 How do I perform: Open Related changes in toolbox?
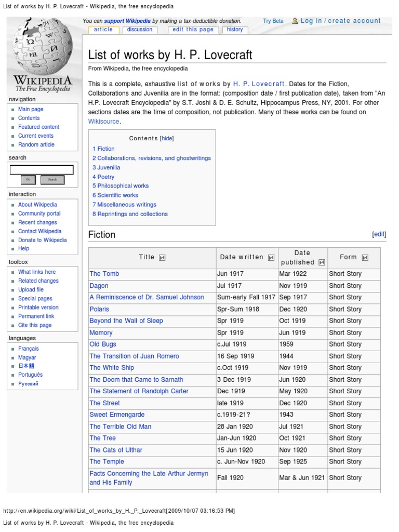point(38,281)
